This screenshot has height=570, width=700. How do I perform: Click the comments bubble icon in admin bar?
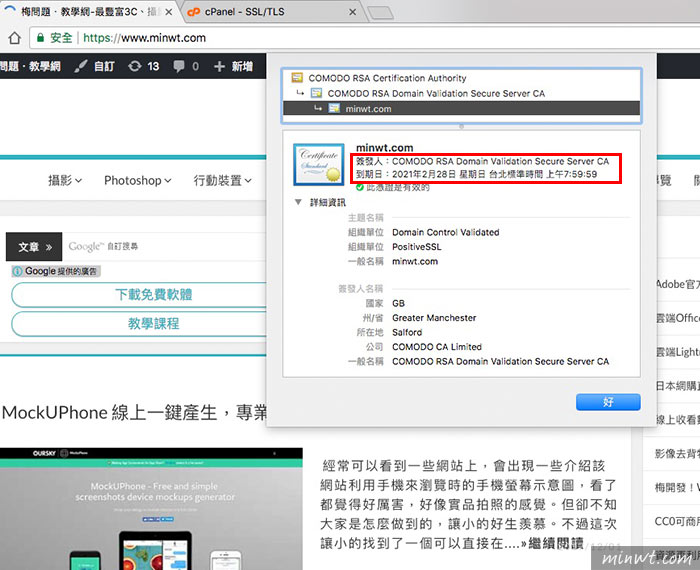point(179,67)
